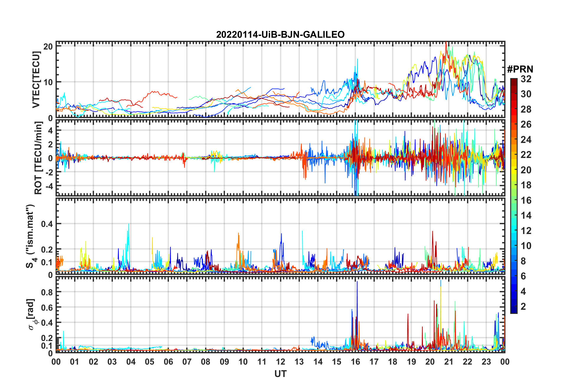Click colorbar tick label 8

click(x=523, y=261)
